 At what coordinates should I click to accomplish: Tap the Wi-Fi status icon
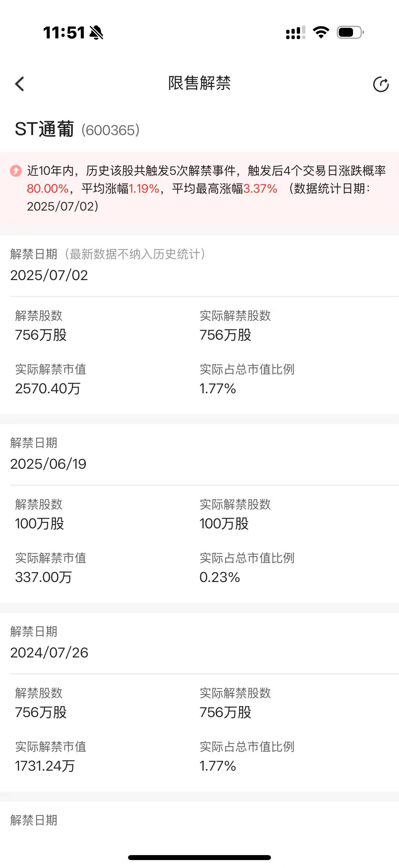(321, 32)
